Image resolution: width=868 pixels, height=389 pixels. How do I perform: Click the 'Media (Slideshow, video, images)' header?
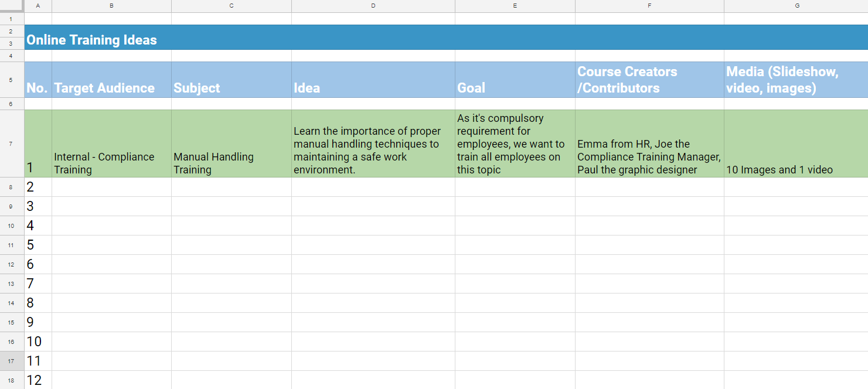point(796,80)
